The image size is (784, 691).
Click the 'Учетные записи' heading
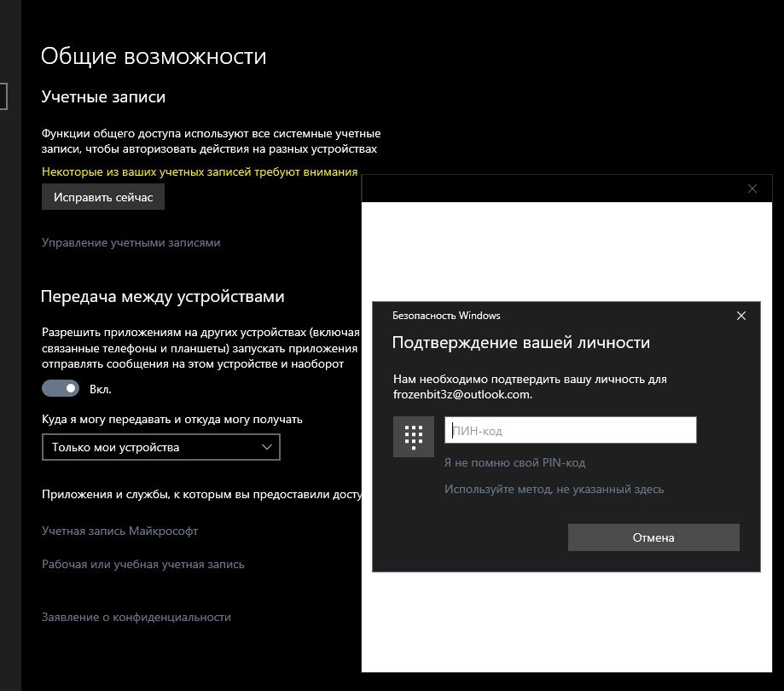coord(103,96)
